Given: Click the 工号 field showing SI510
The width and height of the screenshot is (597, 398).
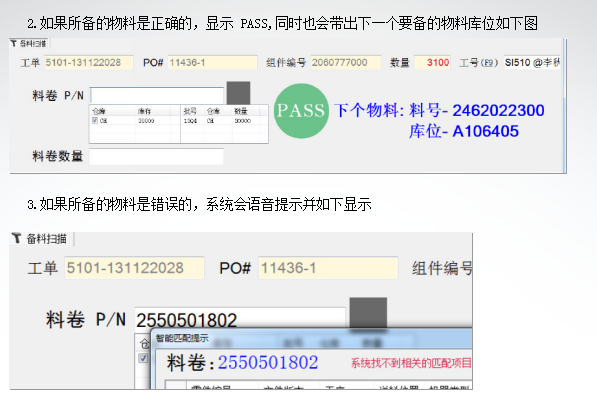Looking at the screenshot, I should (x=532, y=62).
